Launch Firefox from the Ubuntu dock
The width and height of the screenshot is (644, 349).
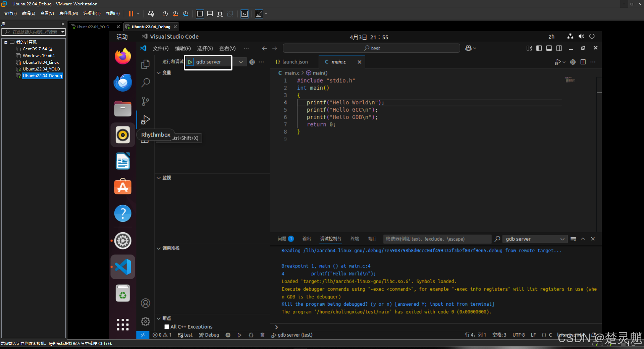[123, 56]
